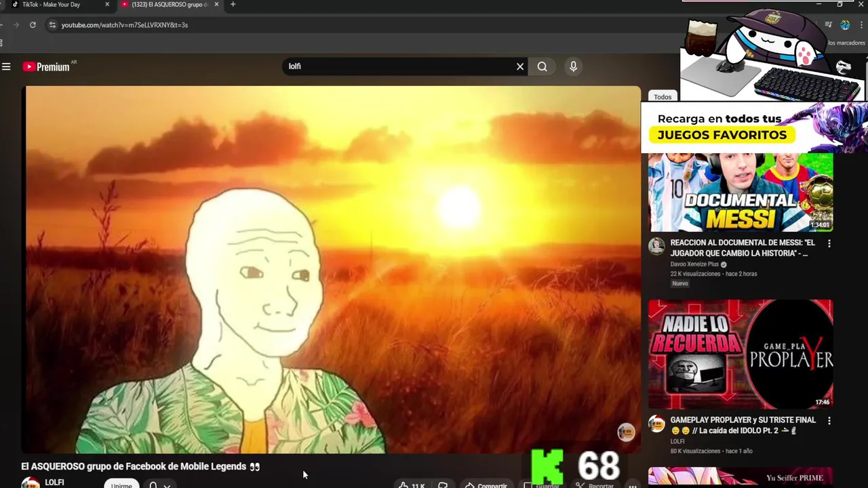
Task: Click the Recarga en todos tus juegos banner
Action: coord(754,127)
